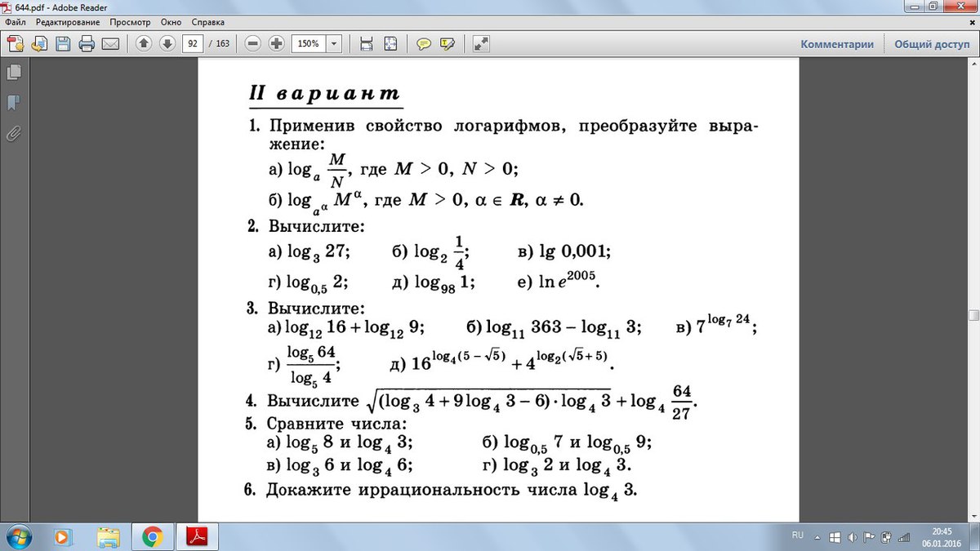The image size is (980, 551).
Task: Click the convert/share file toolbar icon
Action: click(40, 44)
